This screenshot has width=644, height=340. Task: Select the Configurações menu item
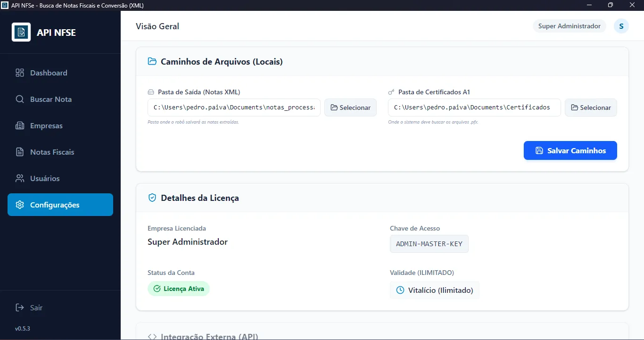60,205
